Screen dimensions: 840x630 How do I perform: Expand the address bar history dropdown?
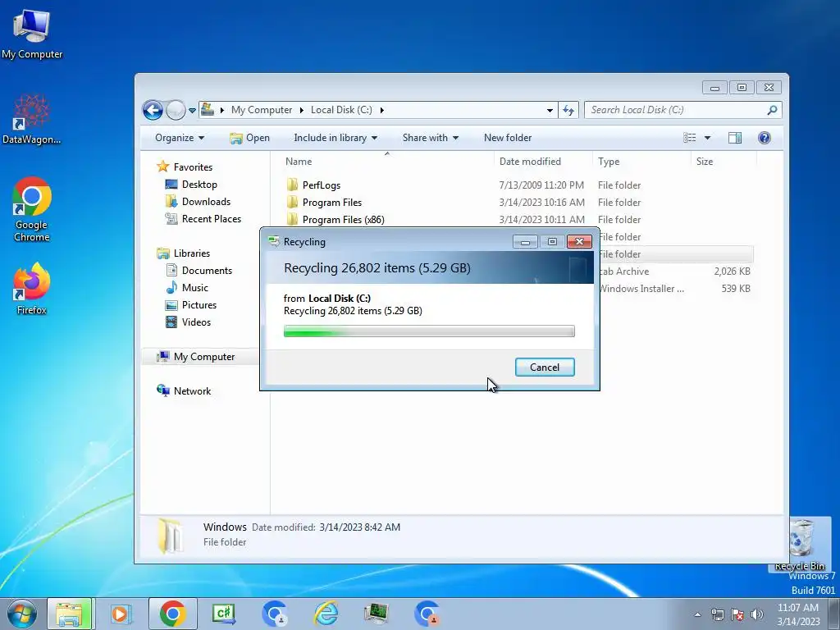pos(550,111)
